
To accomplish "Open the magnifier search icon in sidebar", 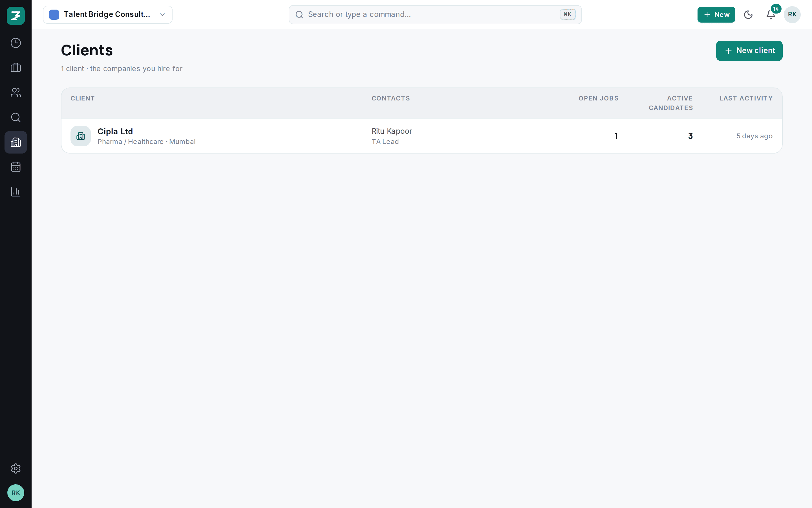I will (x=16, y=117).
